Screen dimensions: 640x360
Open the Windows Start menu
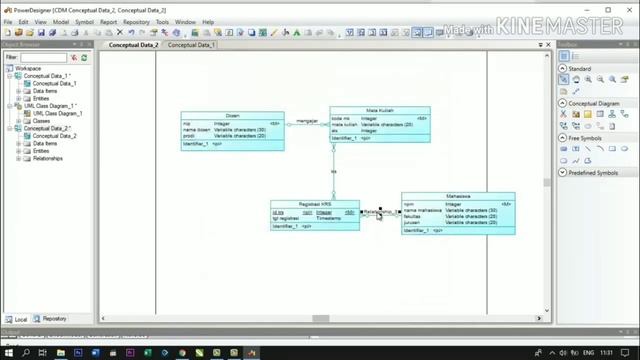9,353
